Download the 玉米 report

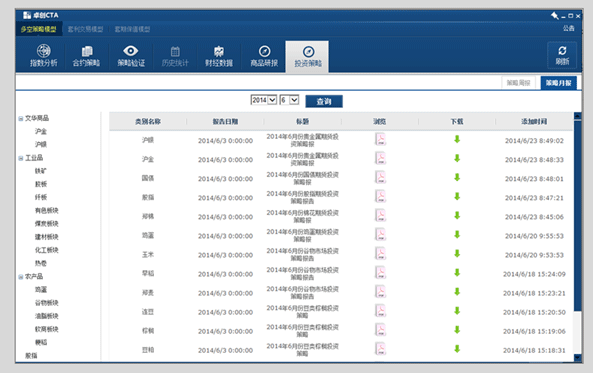coord(457,253)
